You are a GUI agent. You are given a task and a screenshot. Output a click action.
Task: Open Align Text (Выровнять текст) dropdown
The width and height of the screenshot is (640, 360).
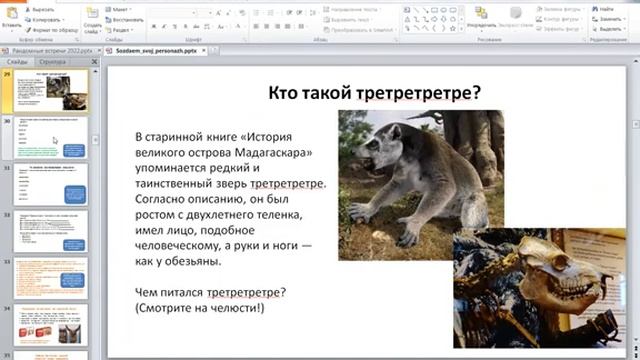(x=348, y=20)
